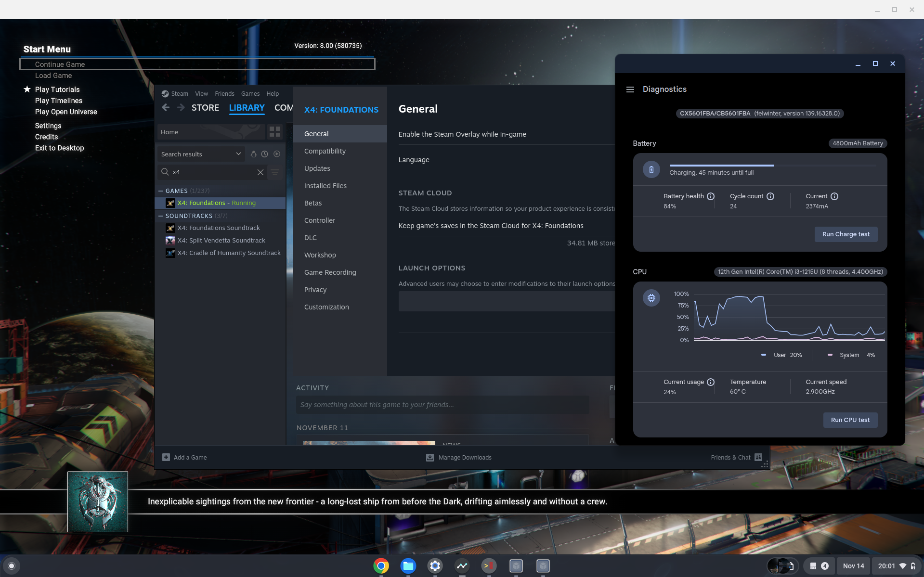This screenshot has height=577, width=924.
Task: Open the Settings gear on the shelf
Action: coord(435,566)
